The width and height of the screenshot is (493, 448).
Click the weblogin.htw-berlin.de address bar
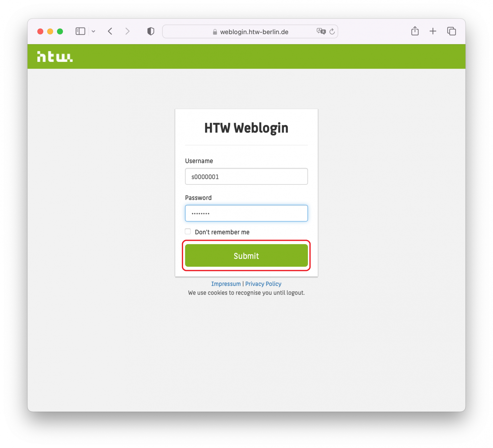(250, 31)
